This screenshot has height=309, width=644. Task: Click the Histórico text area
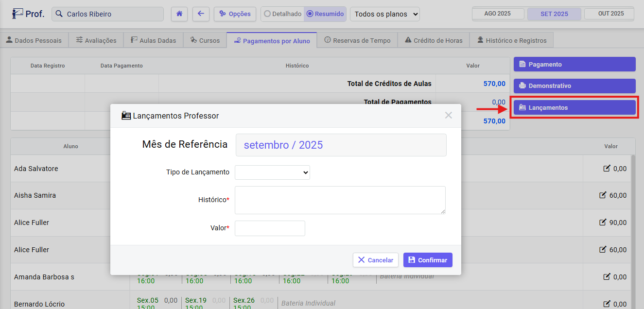(340, 200)
